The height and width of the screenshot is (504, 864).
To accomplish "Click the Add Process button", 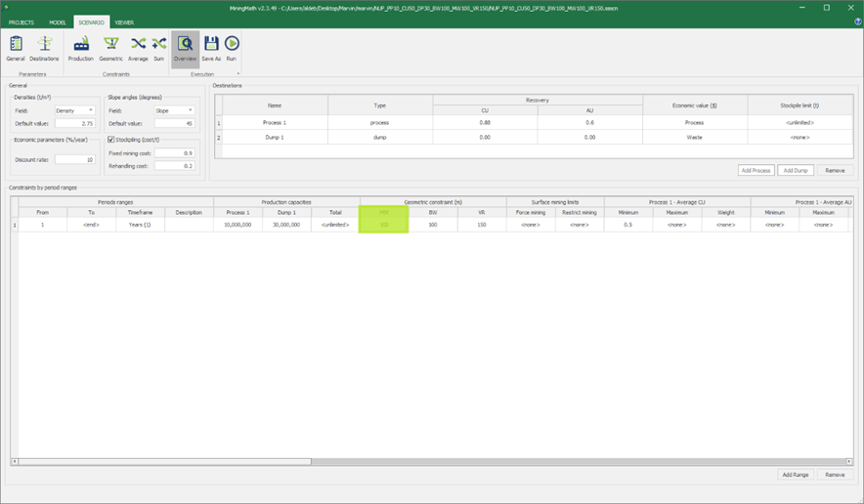I will (756, 170).
